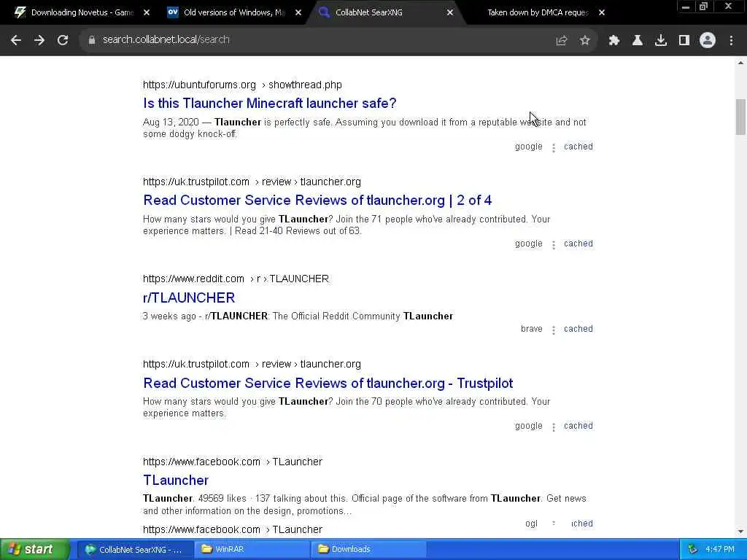
Task: Close the CollabNet SearXNG tab
Action: [x=449, y=12]
